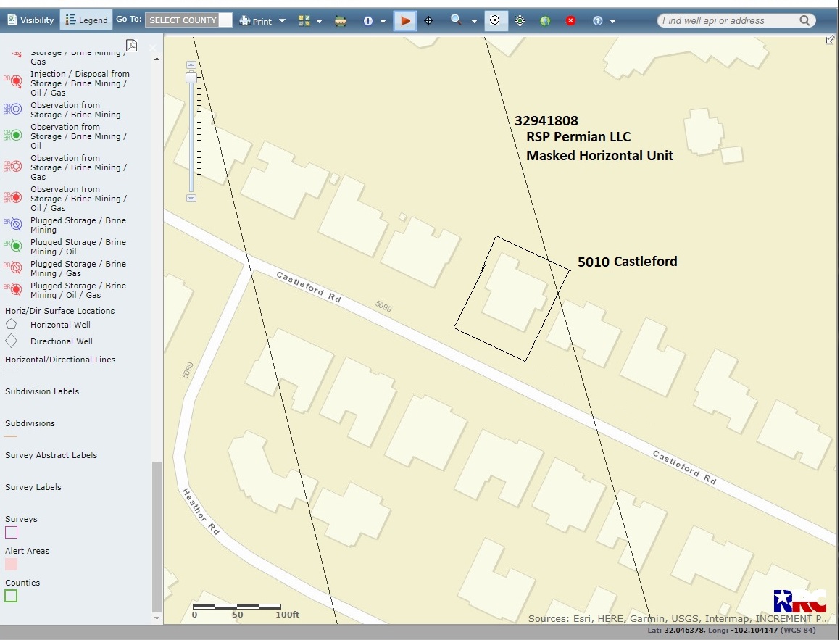The width and height of the screenshot is (840, 640).
Task: Click the Injection / Disposal Oil / Gas symbol
Action: point(13,81)
